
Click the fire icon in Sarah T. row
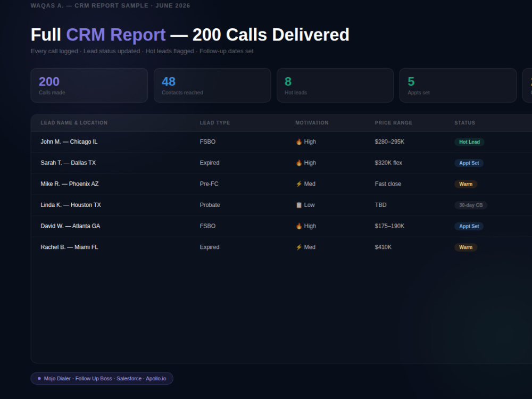[x=299, y=163]
